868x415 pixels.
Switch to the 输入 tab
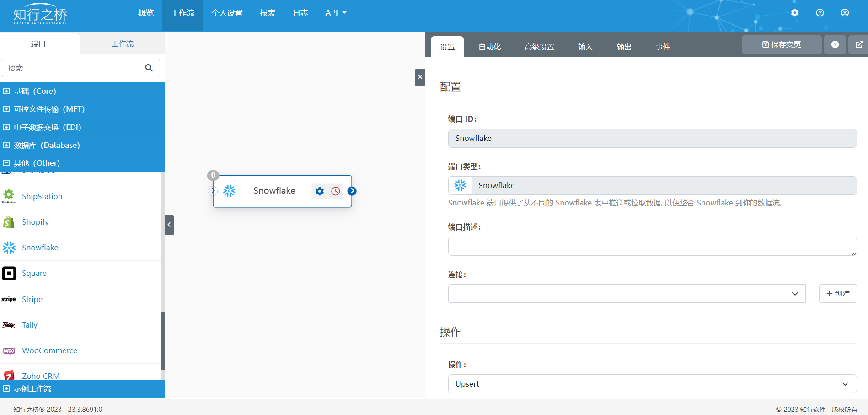pyautogui.click(x=585, y=47)
